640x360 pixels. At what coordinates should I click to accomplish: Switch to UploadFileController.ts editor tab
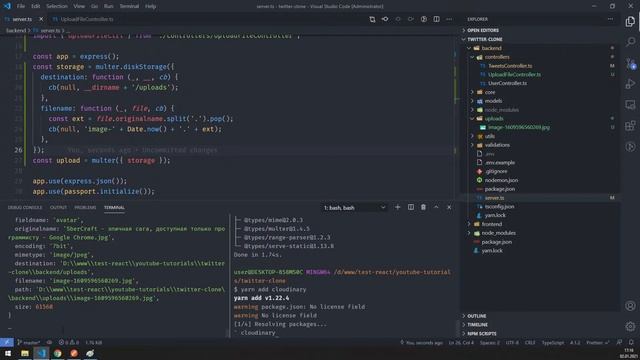pyautogui.click(x=83, y=19)
